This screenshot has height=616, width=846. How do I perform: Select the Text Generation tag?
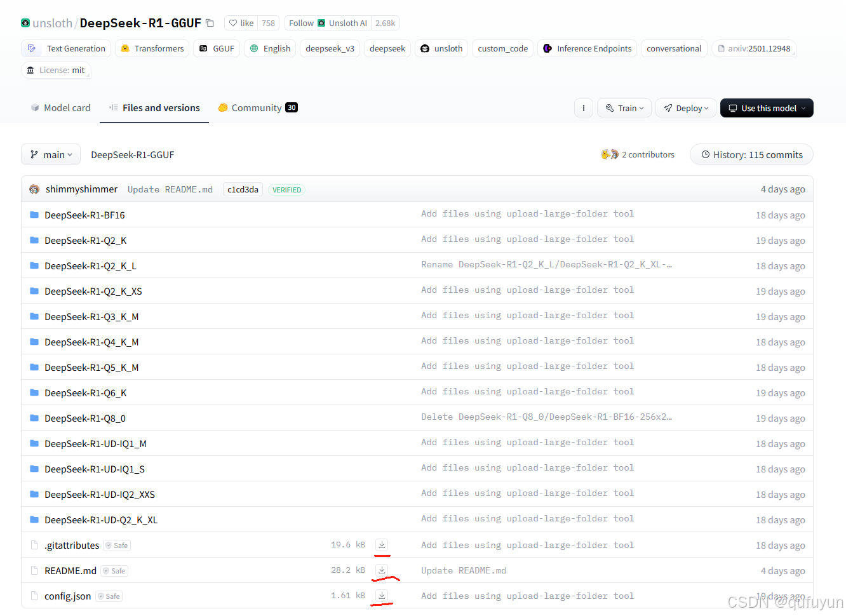pos(67,49)
